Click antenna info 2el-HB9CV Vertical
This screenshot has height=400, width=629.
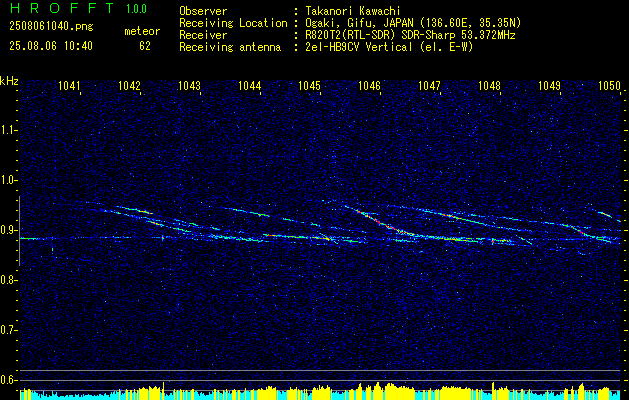[x=359, y=47]
